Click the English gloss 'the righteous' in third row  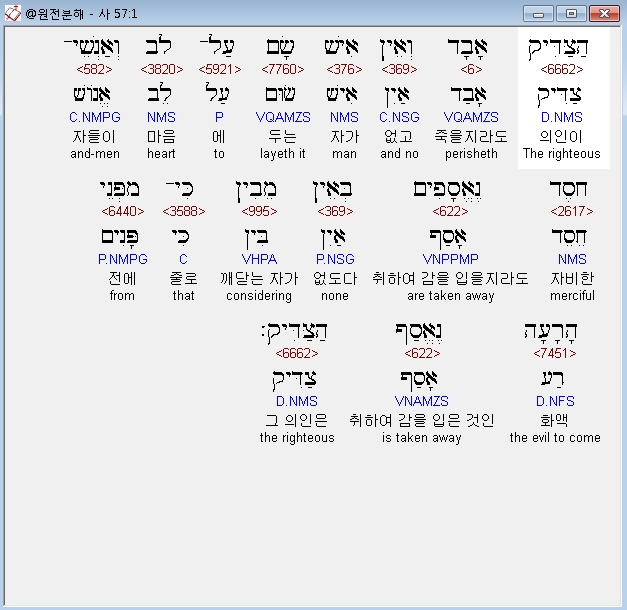tap(297, 438)
